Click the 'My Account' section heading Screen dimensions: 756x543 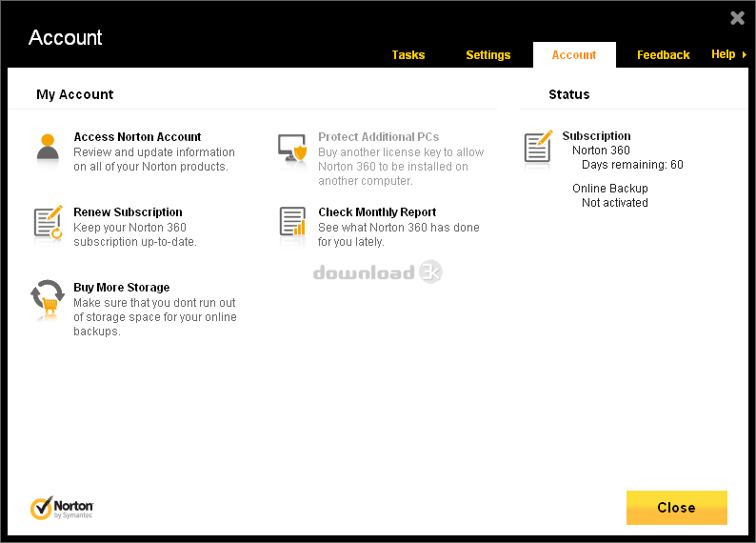pyautogui.click(x=74, y=94)
